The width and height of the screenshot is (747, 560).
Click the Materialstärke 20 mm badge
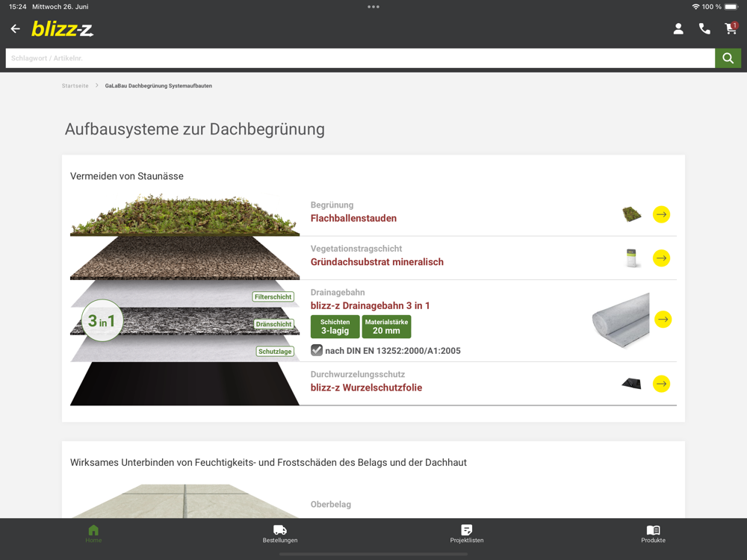click(386, 327)
